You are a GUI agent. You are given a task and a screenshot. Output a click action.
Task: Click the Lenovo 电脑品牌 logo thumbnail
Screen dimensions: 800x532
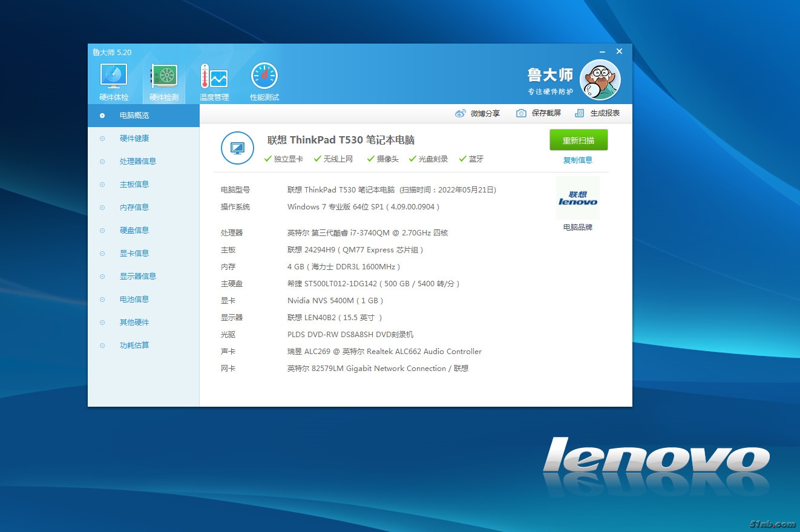pyautogui.click(x=578, y=199)
